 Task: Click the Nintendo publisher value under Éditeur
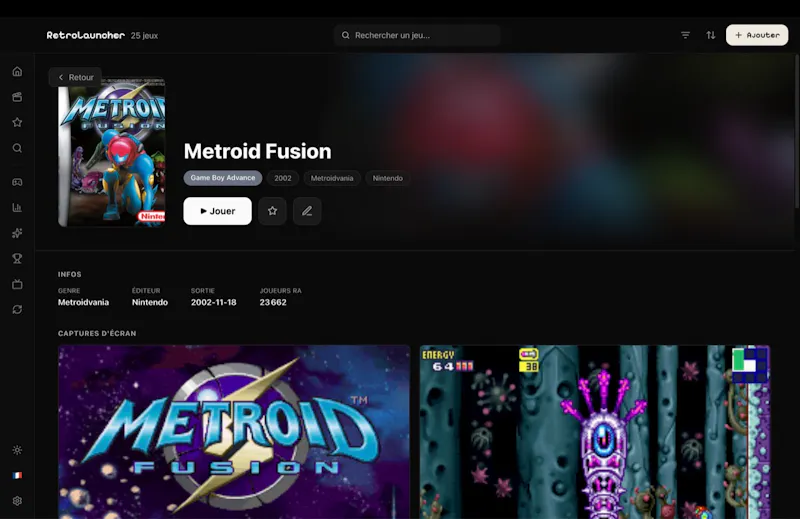coord(150,302)
